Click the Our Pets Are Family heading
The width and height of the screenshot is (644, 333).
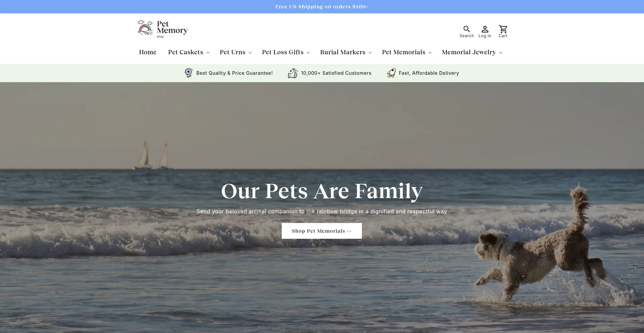click(x=322, y=191)
